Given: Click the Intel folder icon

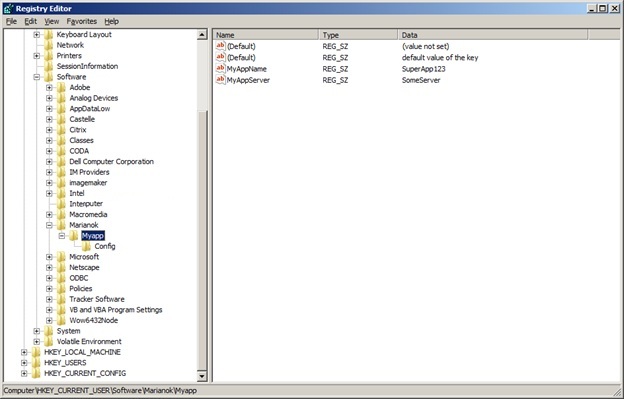Looking at the screenshot, I should 61,193.
